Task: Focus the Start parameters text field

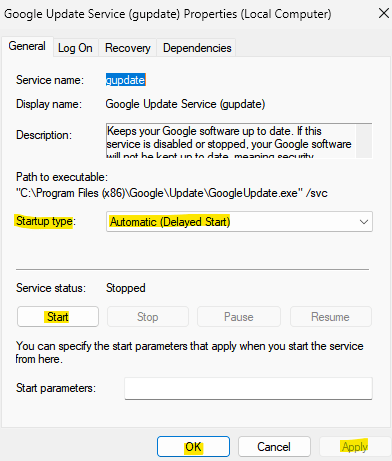Action: [248, 388]
